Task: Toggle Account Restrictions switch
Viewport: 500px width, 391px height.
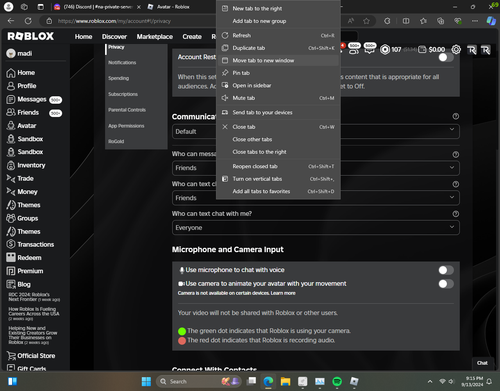Action: click(446, 57)
